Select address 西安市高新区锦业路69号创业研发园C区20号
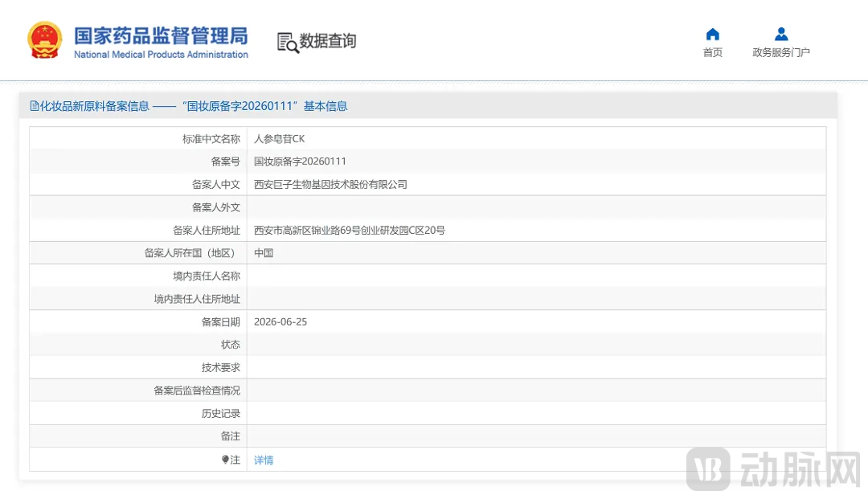This screenshot has height=499, width=868. coord(350,231)
